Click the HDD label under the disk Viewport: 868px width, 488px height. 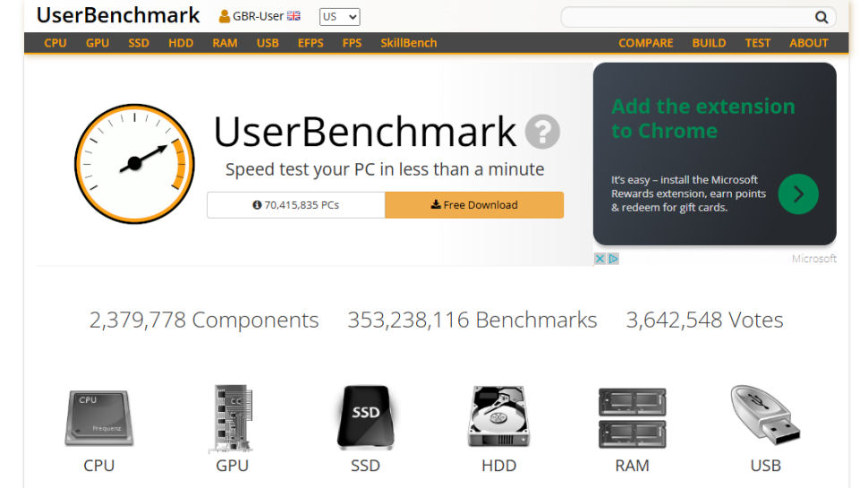498,466
